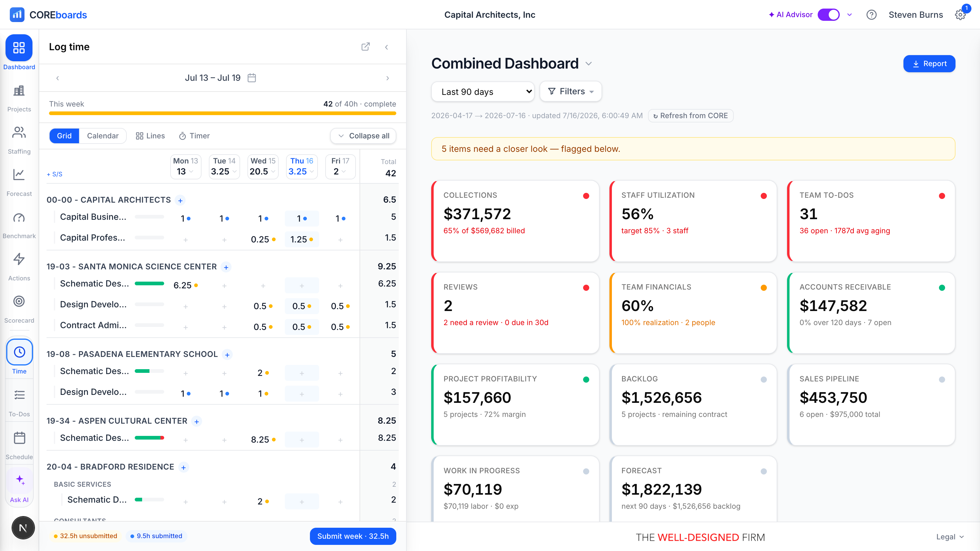This screenshot has height=551, width=980.
Task: Click the COREboards logo
Action: (48, 15)
